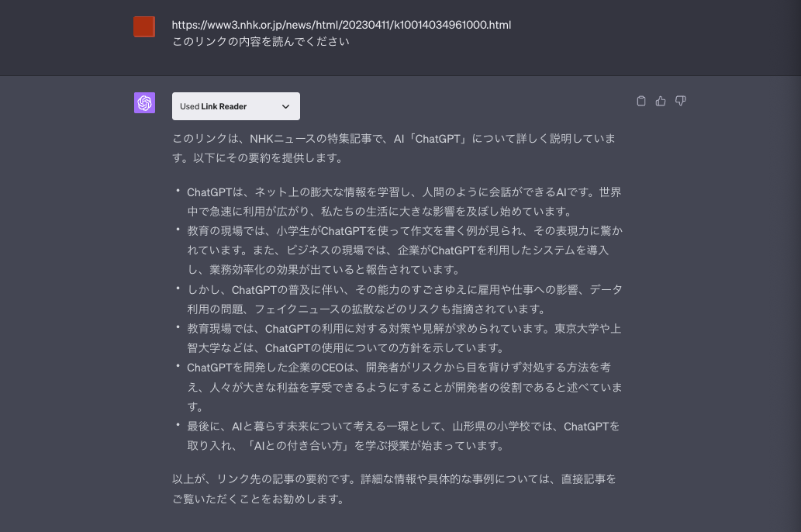Click the closing paragraph recommending the article

(393, 489)
